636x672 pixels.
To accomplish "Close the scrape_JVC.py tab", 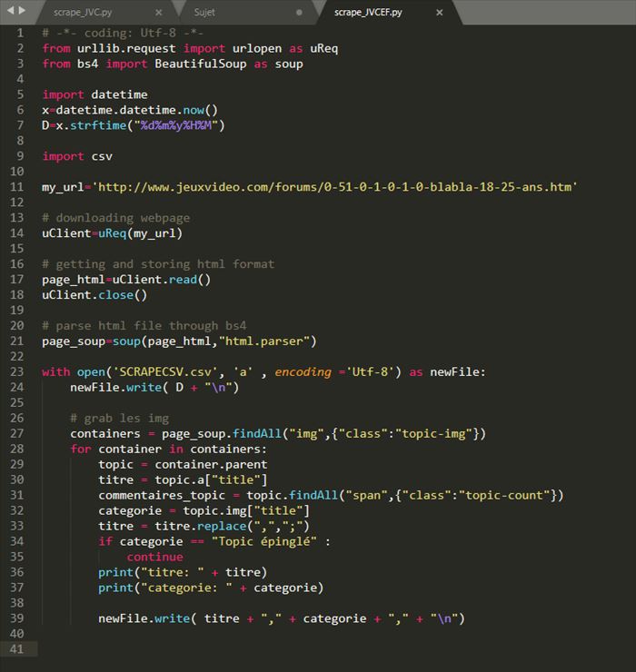I will click(158, 13).
